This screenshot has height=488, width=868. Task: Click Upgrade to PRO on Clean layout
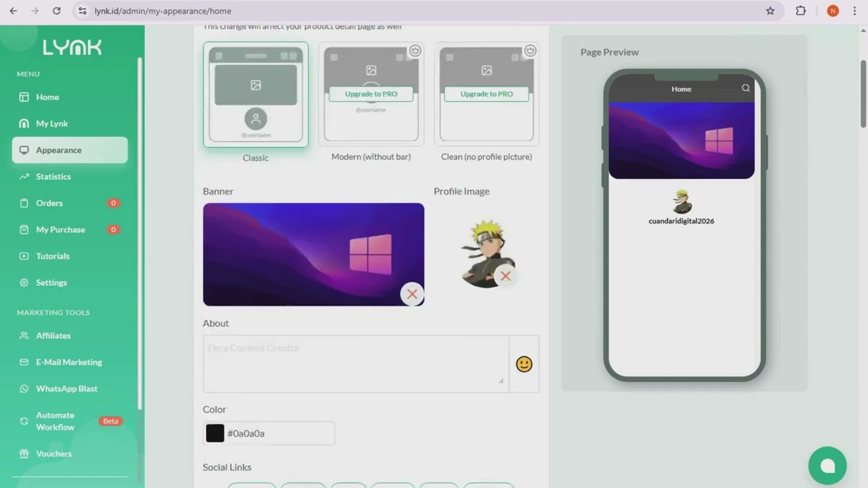[486, 94]
